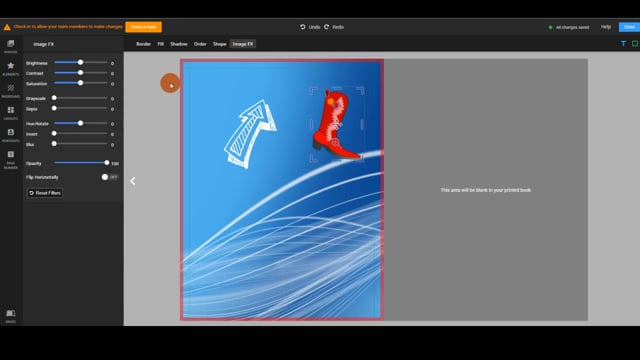This screenshot has width=640, height=360.
Task: Open the Shadow tab
Action: (179, 44)
